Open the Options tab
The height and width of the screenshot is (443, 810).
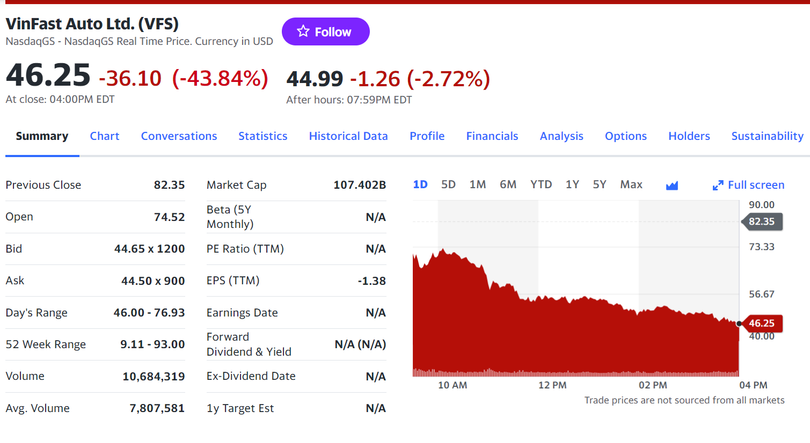[626, 136]
